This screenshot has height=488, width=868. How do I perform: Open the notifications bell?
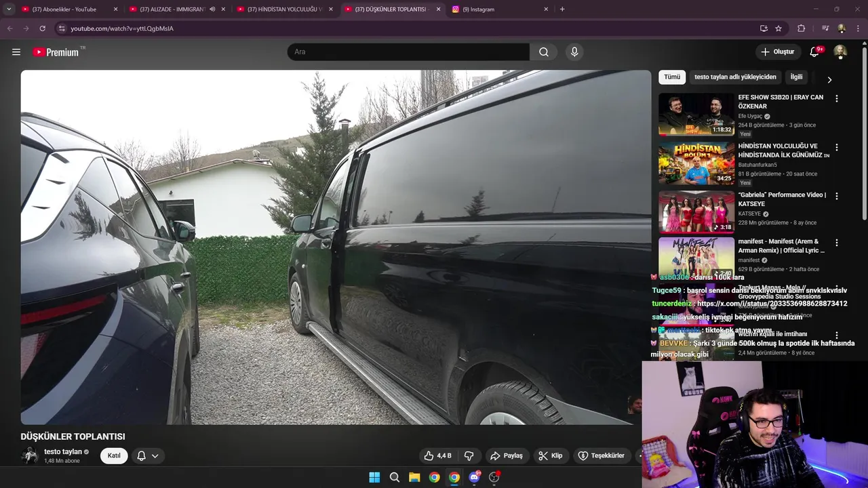[815, 52]
